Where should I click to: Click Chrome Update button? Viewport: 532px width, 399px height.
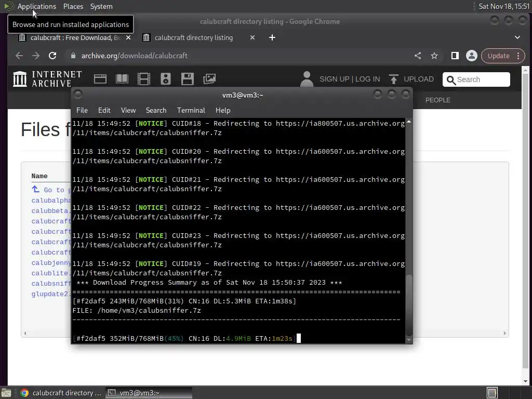pyautogui.click(x=498, y=56)
